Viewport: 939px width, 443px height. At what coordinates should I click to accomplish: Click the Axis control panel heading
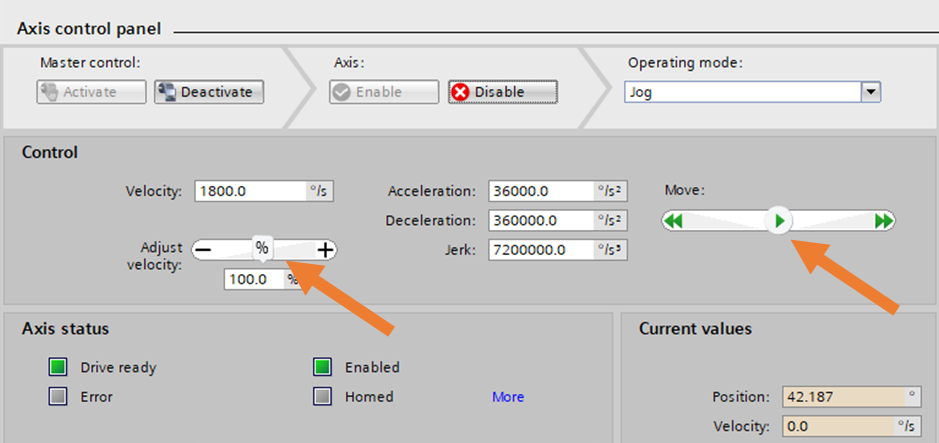click(89, 29)
